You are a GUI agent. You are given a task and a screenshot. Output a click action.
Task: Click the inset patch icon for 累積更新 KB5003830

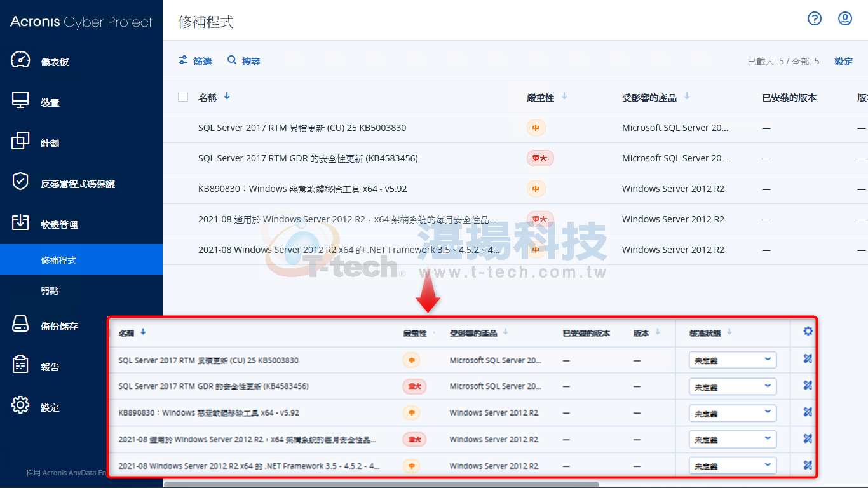[x=808, y=358]
